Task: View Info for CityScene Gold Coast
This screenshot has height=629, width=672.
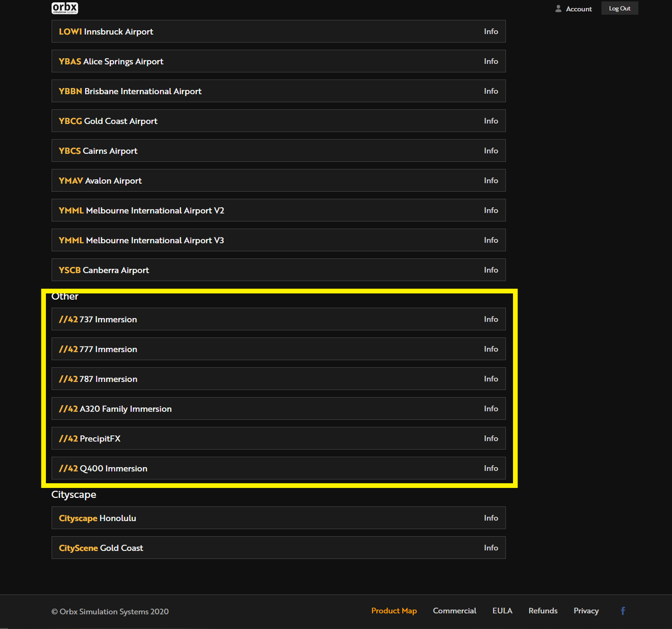Action: tap(491, 548)
